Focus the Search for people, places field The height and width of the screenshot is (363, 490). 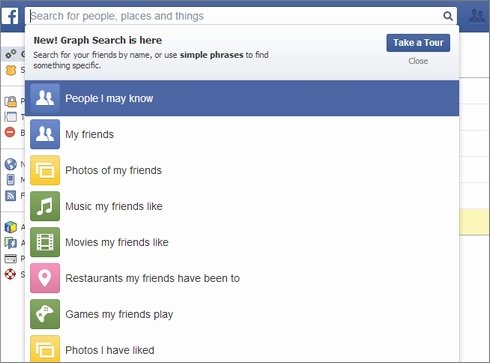coord(233,16)
